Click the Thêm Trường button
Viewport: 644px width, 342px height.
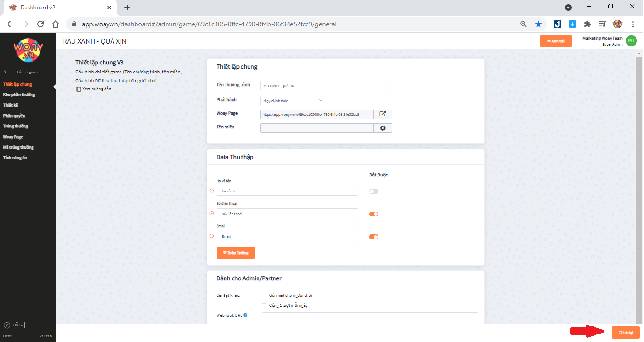click(x=236, y=253)
